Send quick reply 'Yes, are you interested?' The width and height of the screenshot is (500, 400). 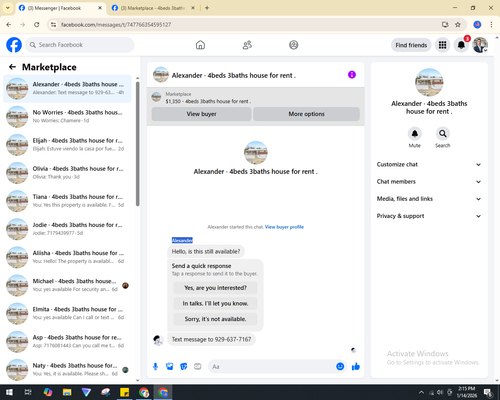coord(215,288)
